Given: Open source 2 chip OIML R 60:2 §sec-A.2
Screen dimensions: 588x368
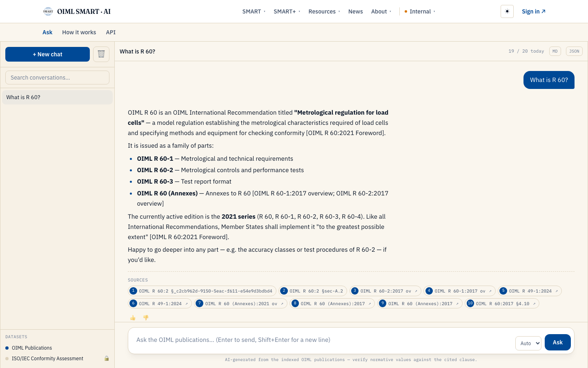Looking at the screenshot, I should 313,291.
